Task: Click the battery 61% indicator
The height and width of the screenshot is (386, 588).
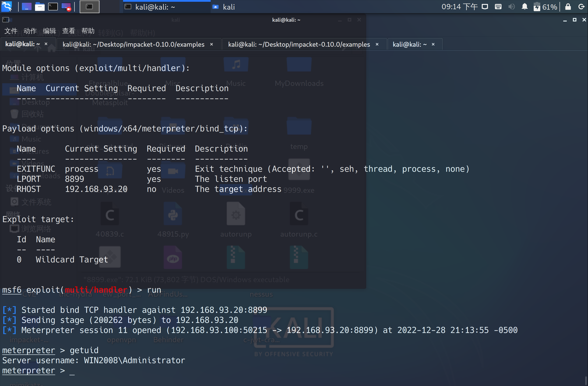Action: [545, 7]
